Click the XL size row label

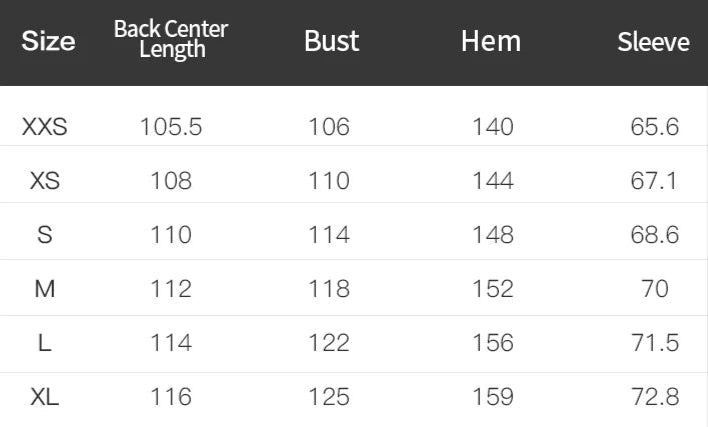tap(45, 397)
